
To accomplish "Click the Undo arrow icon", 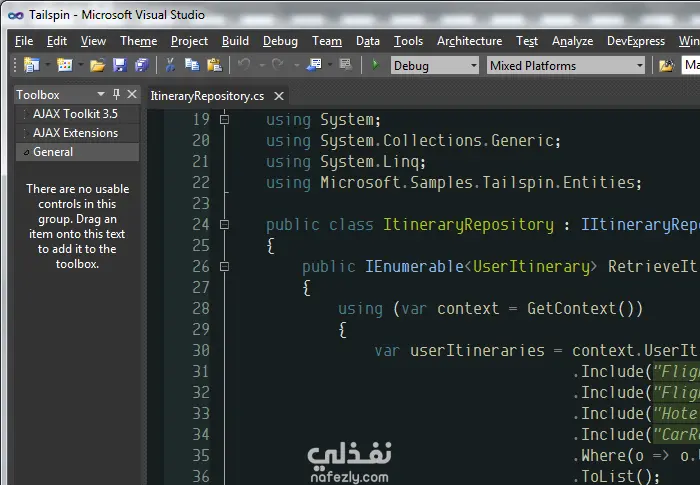I will click(244, 65).
